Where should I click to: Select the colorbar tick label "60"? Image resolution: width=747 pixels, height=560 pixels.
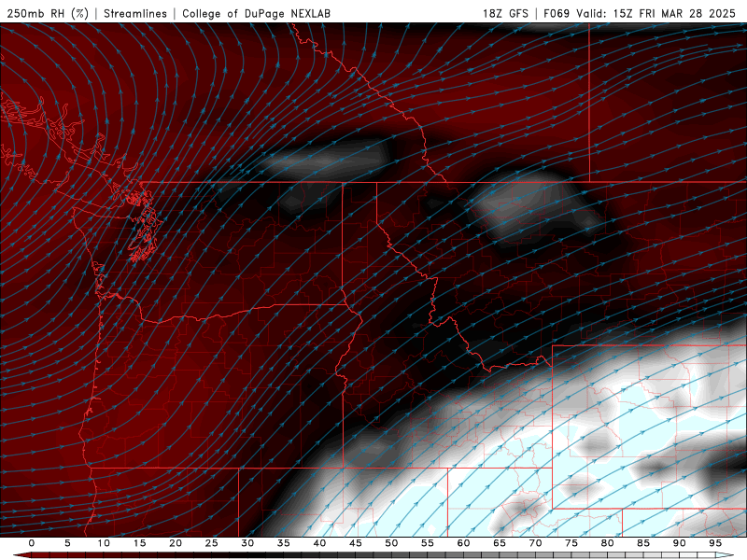pos(463,543)
